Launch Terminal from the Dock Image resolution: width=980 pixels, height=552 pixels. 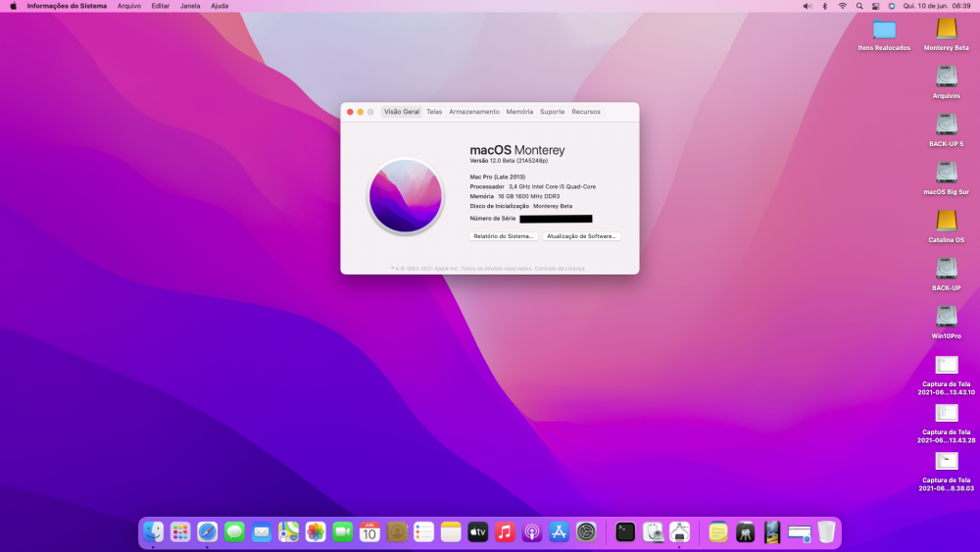pos(625,532)
